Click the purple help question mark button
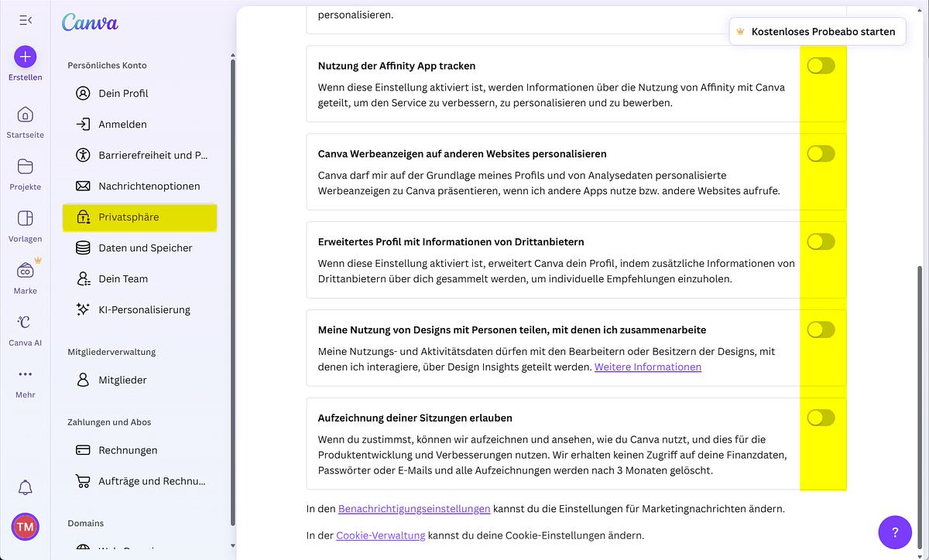Screen dimensions: 929x560 point(895,532)
